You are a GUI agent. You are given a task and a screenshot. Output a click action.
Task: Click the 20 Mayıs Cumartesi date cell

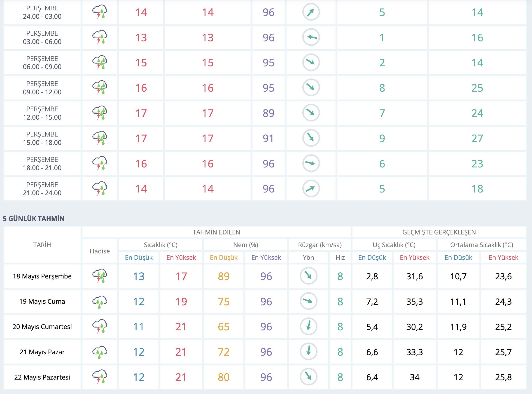tap(42, 327)
